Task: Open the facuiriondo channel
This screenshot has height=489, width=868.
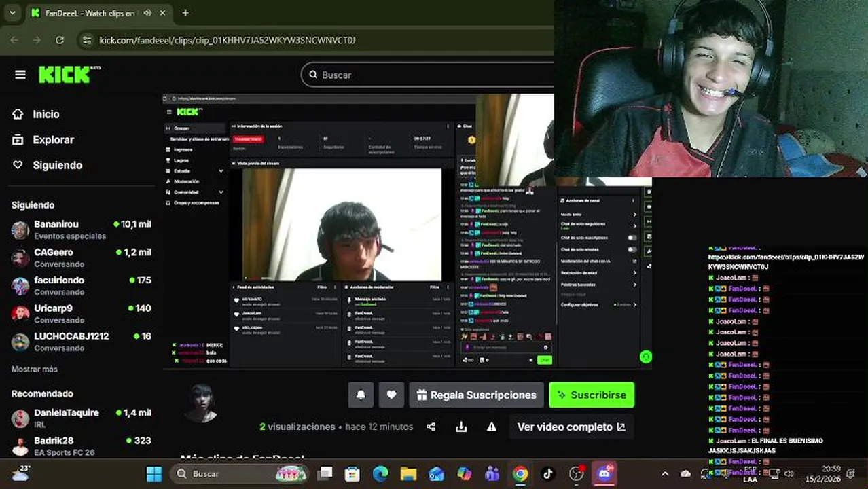Action: pos(82,285)
